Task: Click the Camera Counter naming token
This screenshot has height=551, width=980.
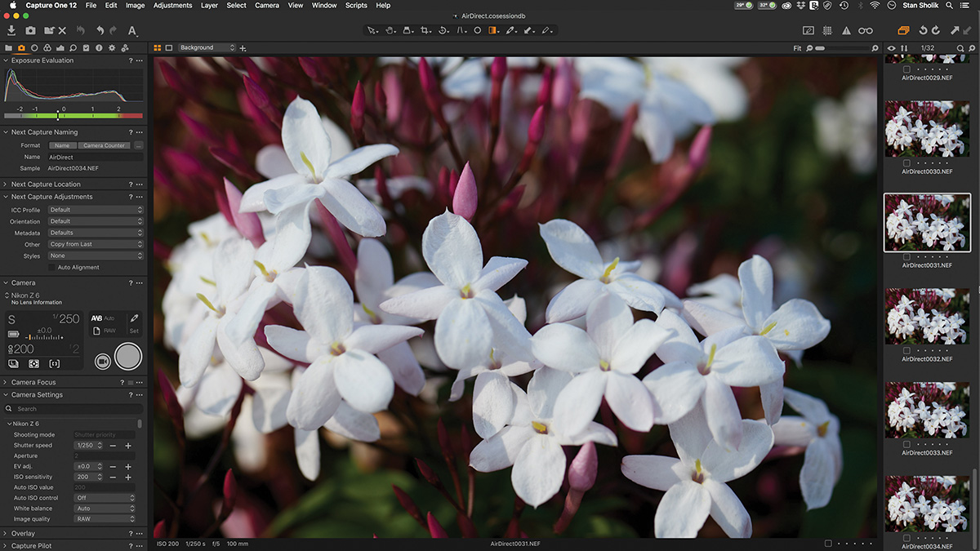Action: [105, 145]
